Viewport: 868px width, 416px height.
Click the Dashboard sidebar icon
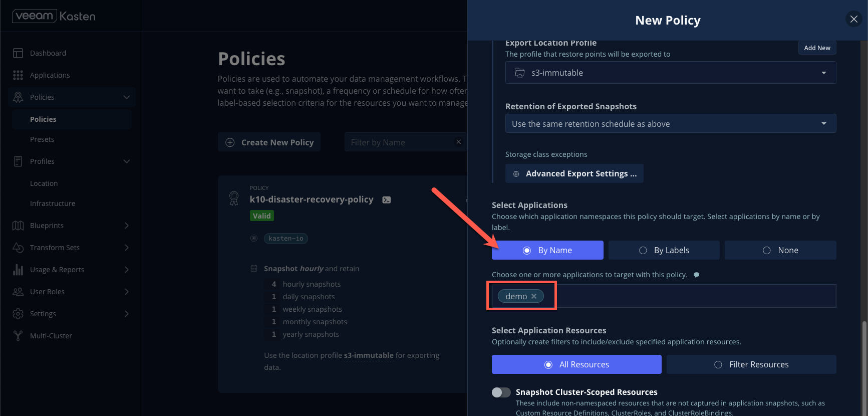[x=18, y=53]
